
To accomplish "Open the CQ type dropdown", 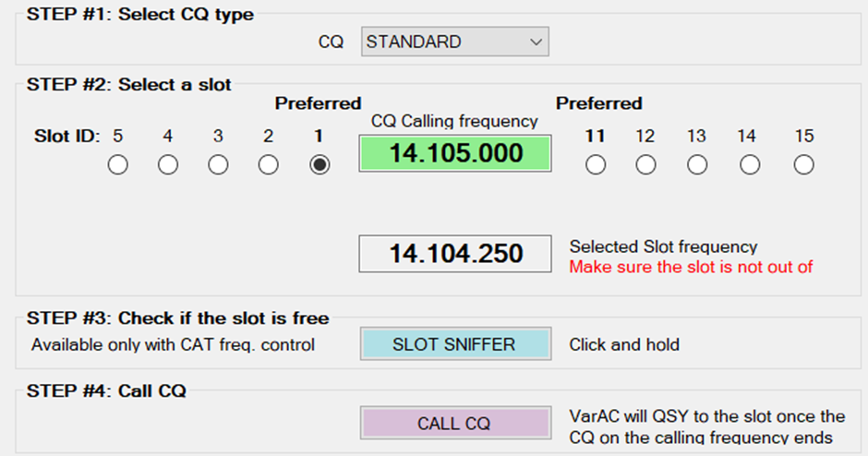I will pos(454,42).
